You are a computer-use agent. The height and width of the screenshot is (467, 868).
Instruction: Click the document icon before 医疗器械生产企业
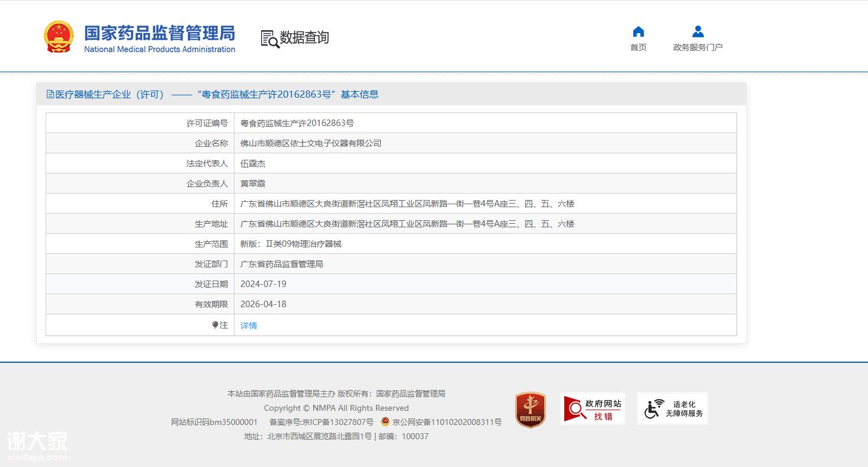(50, 95)
